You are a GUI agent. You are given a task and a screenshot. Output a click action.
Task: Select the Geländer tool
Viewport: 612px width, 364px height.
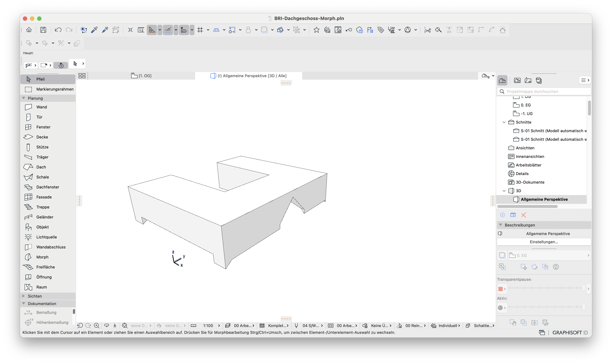(x=48, y=217)
